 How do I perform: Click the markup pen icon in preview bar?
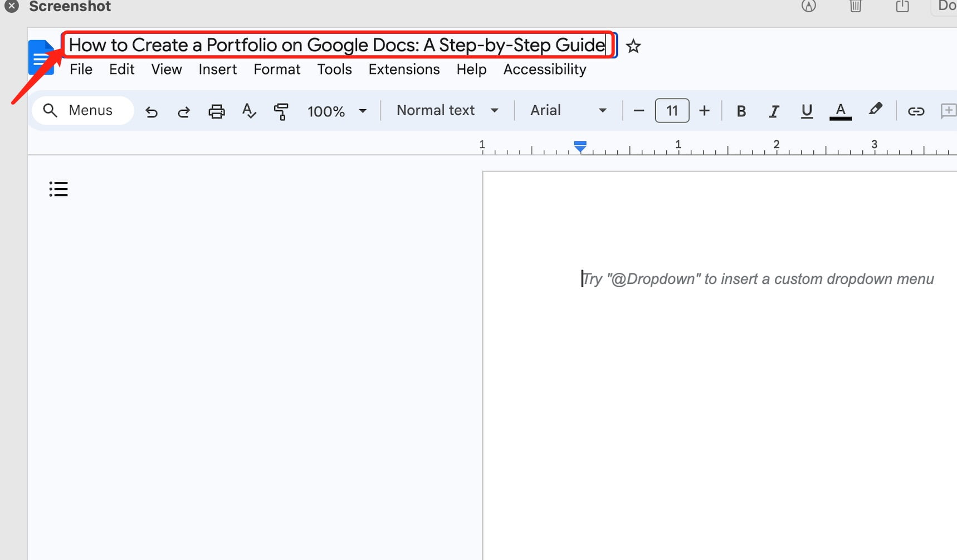coord(808,6)
